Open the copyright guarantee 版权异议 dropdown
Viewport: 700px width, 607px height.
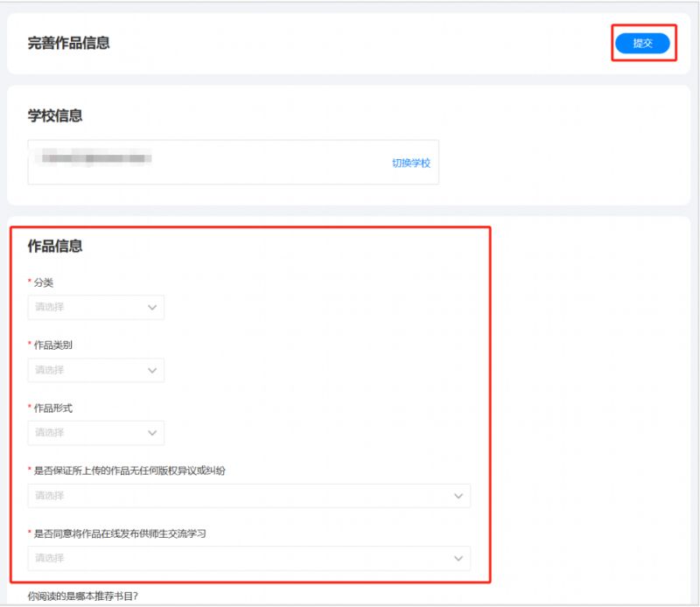coord(249,495)
